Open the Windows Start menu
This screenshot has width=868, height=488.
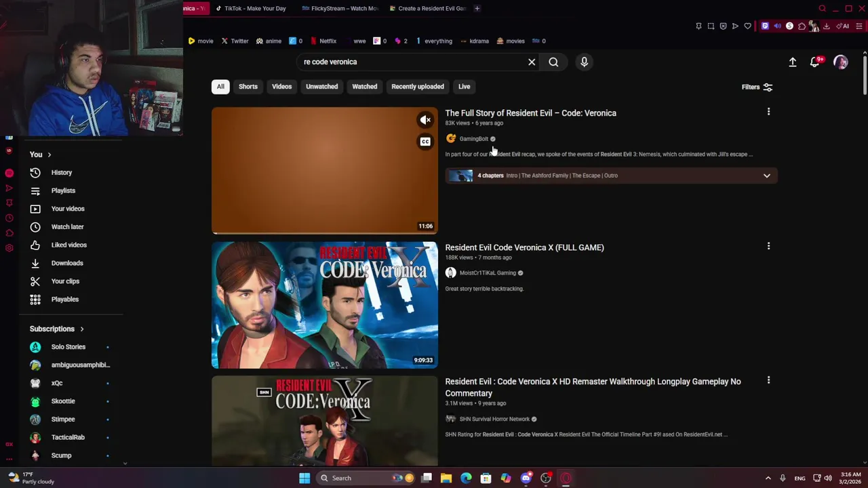click(x=304, y=478)
